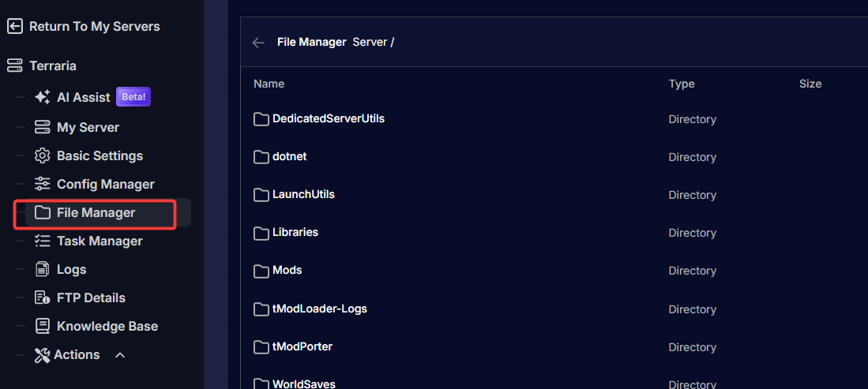Click the FTP Details file icon

[x=43, y=297]
